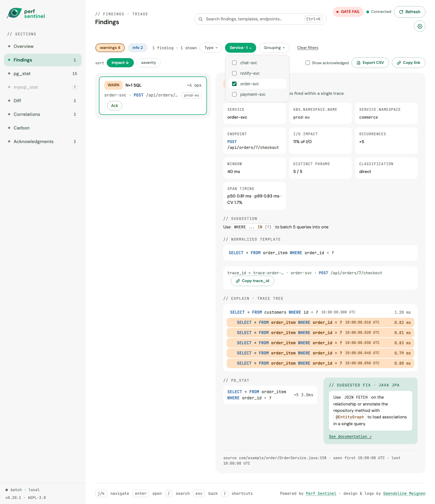Open the mysql_stat section
Image resolution: width=435 pixels, height=504 pixels.
point(43,87)
